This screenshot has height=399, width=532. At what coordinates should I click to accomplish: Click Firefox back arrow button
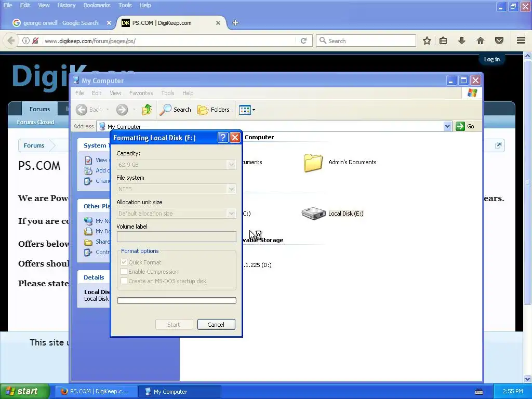(11, 41)
